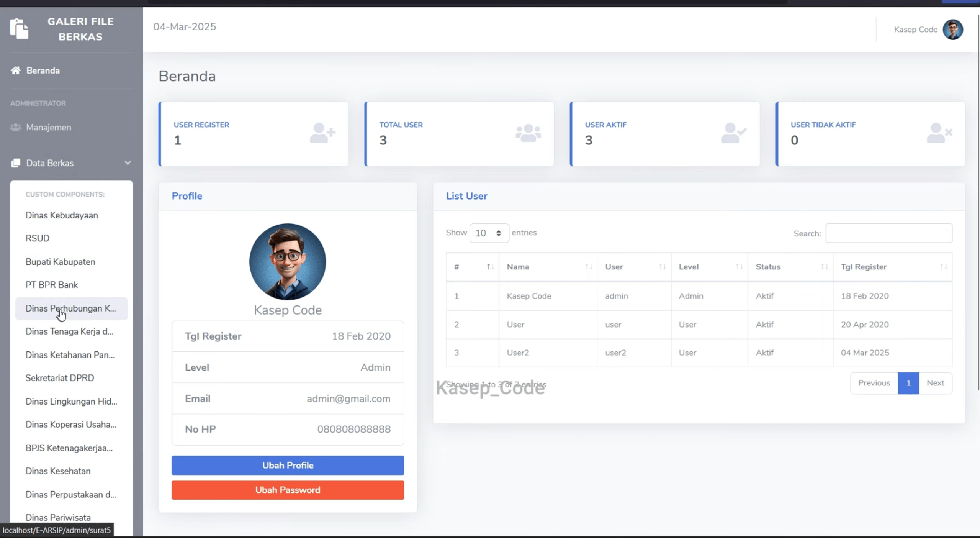Screen dimensions: 980x538
Task: Click the Ubah Password button
Action: (x=288, y=490)
